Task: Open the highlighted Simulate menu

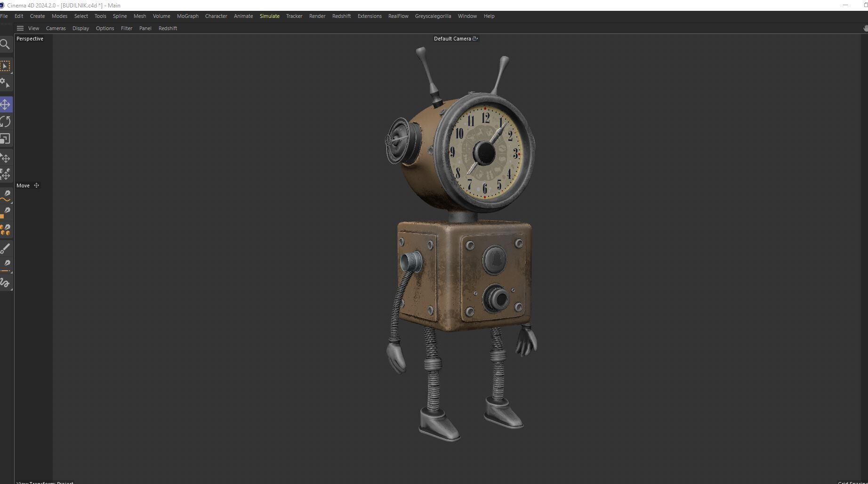Action: click(270, 16)
